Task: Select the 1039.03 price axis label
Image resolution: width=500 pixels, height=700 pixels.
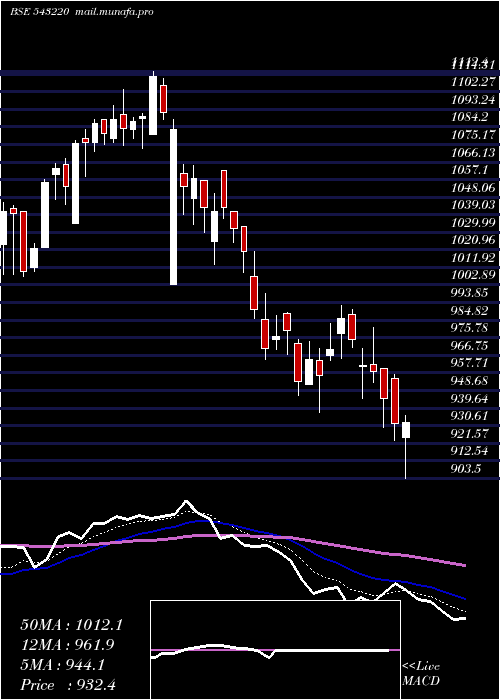Action: (473, 205)
